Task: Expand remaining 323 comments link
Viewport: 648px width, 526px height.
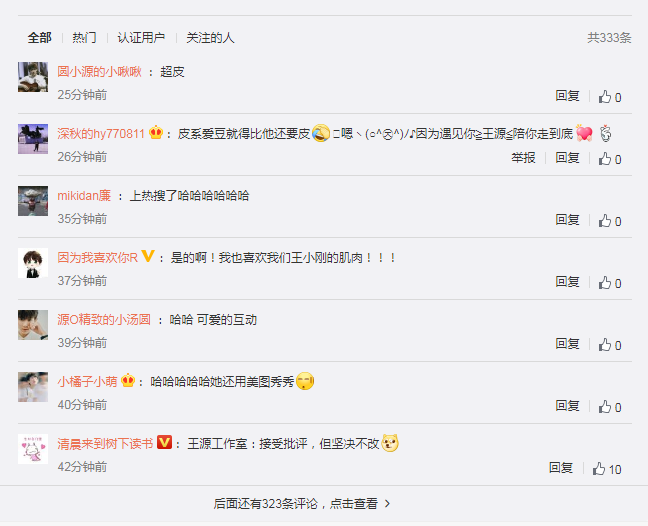Action: [302, 503]
